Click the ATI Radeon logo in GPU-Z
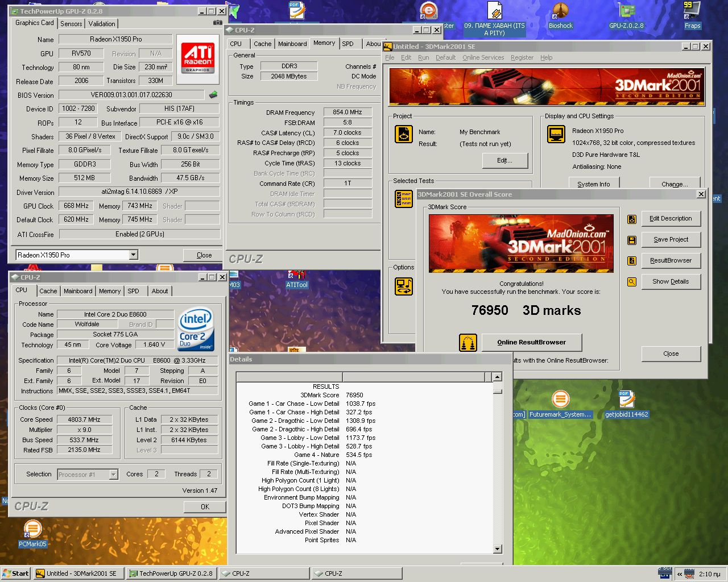This screenshot has width=728, height=582. 197,59
